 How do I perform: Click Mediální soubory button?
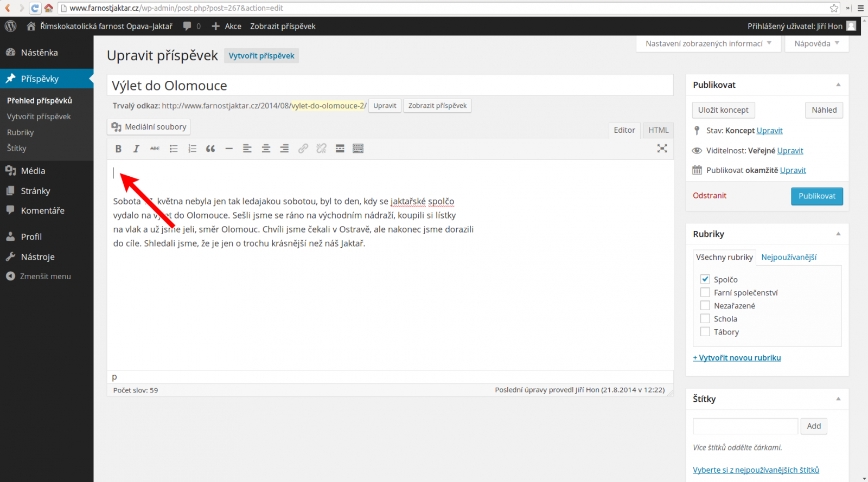coord(149,127)
